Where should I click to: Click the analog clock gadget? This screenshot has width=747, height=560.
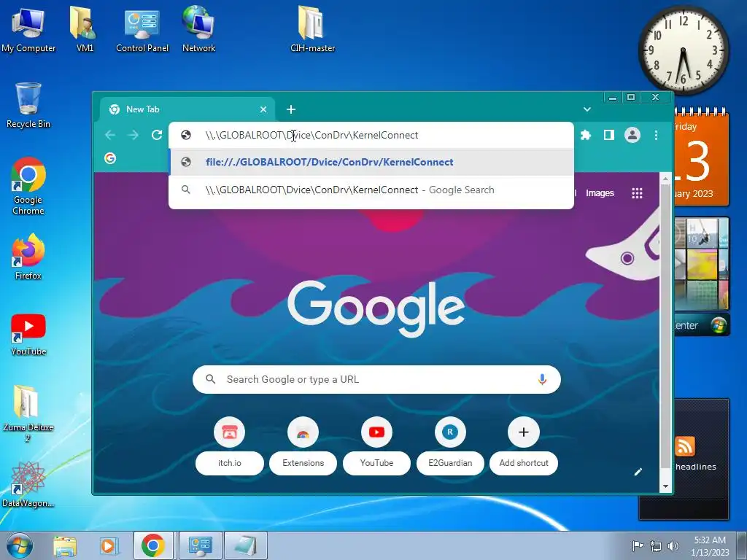[683, 50]
